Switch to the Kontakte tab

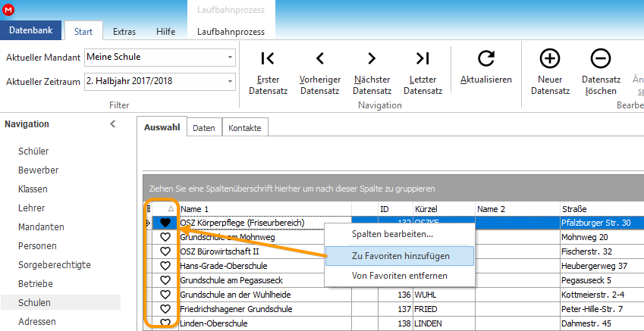(245, 128)
